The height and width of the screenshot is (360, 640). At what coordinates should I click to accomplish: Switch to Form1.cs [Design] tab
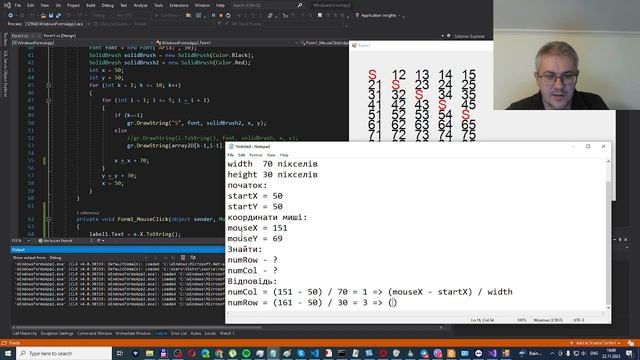click(x=60, y=36)
